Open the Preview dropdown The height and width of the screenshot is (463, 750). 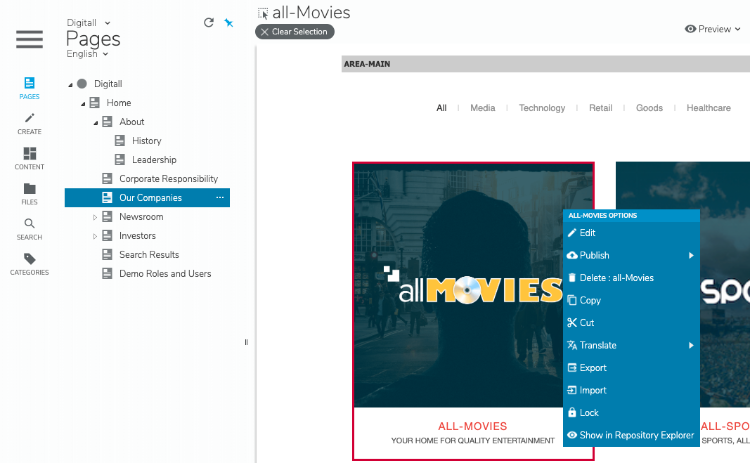pyautogui.click(x=712, y=29)
